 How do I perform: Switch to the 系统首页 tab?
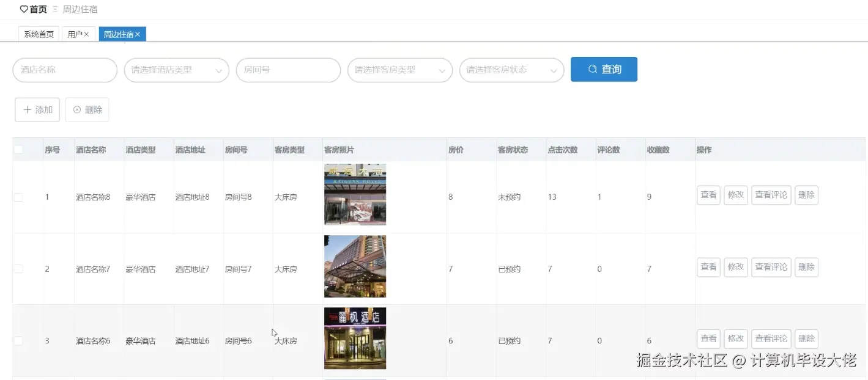[x=38, y=34]
